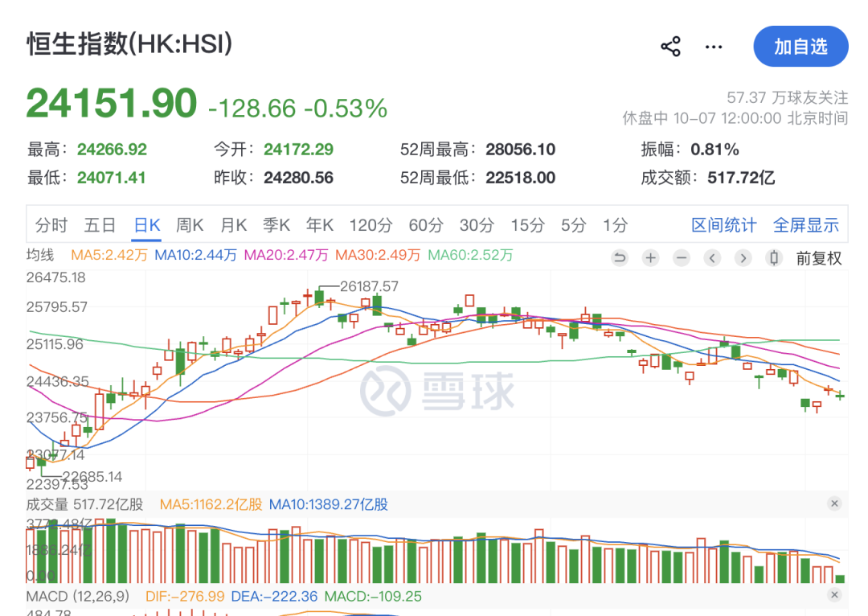This screenshot has width=868, height=616.
Task: Click the 成交额 value 517.72亿
Action: click(x=741, y=178)
